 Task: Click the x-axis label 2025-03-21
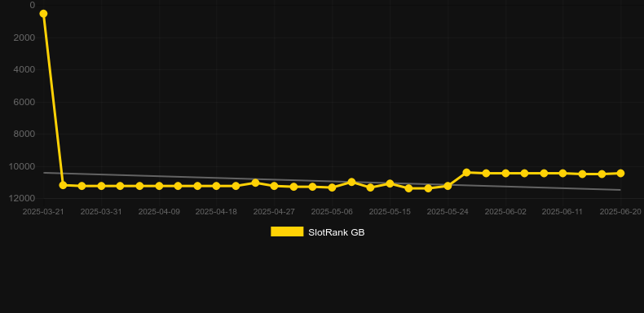[43, 212]
